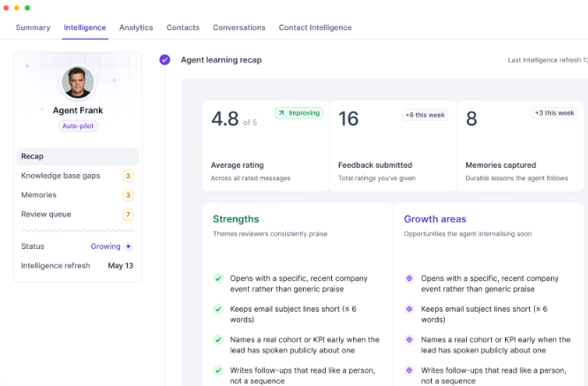Click the Improving trend badge
This screenshot has width=588, height=386.
[x=299, y=113]
